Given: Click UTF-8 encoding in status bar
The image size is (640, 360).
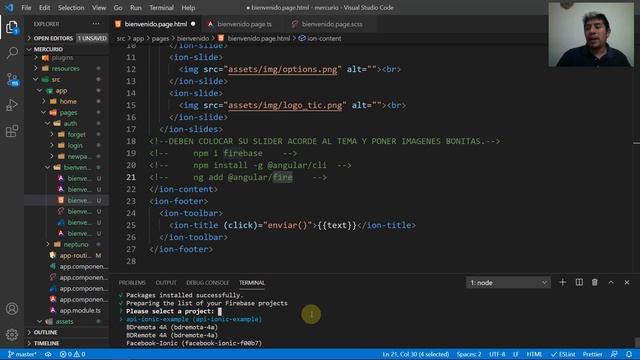Looking at the screenshot, I should point(497,354).
